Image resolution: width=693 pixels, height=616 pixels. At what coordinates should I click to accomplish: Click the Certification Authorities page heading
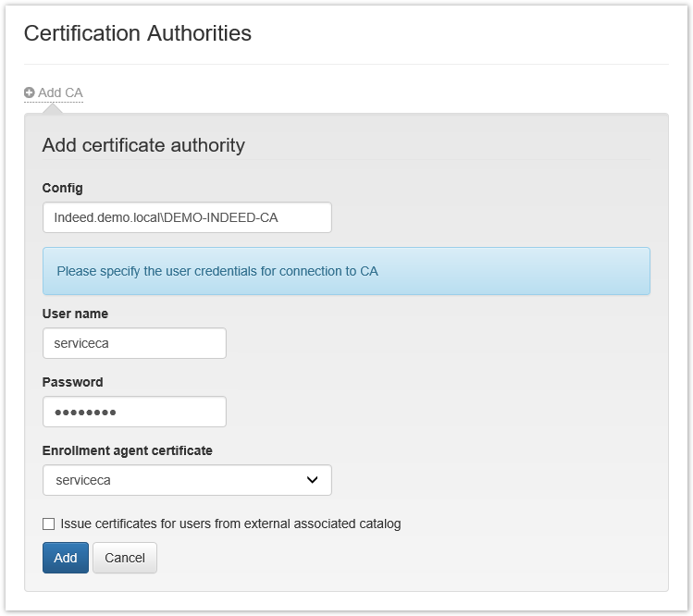(x=137, y=33)
